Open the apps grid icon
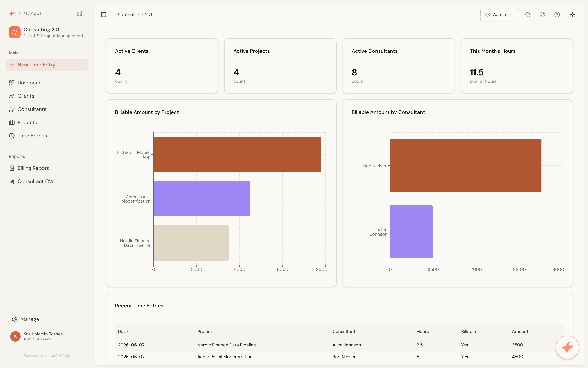The image size is (588, 368). click(x=79, y=13)
